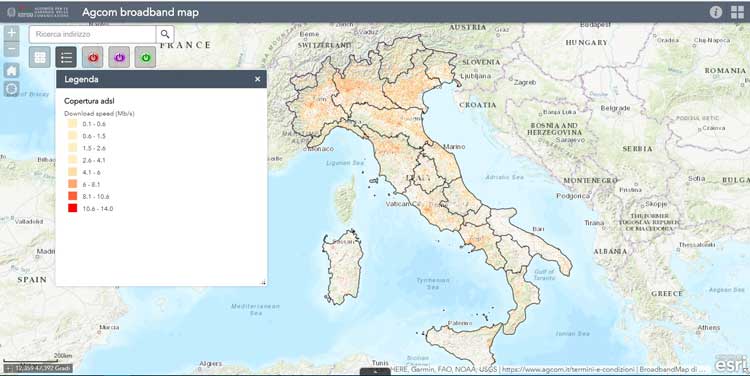Screen dimensions: 750x376
Task: Click the Ricerca indirizzo search field
Action: pos(92,34)
